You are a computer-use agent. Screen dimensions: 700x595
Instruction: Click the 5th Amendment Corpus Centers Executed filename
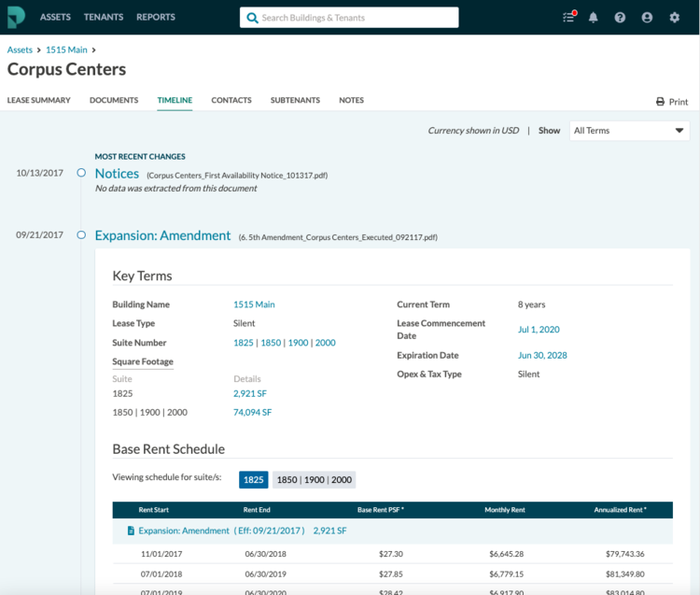click(338, 237)
